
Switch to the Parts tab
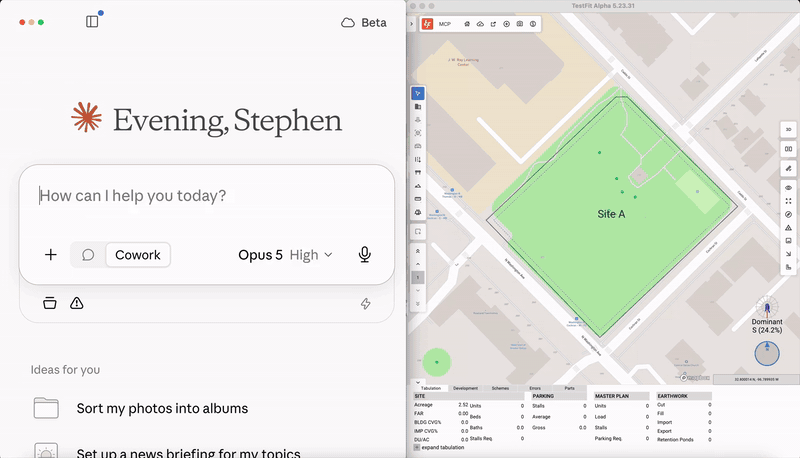click(569, 388)
